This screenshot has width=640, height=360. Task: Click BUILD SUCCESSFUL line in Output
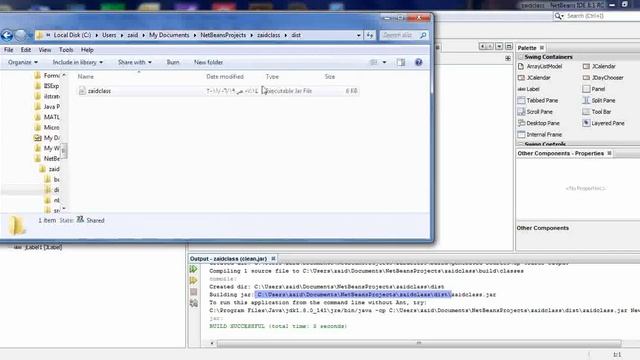pos(278,326)
